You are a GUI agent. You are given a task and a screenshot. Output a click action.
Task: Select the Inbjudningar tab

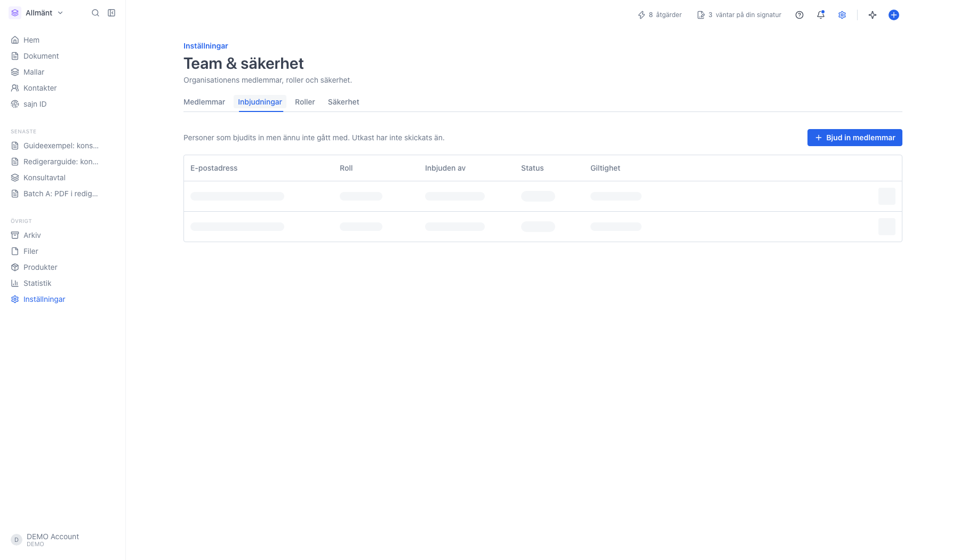260,102
